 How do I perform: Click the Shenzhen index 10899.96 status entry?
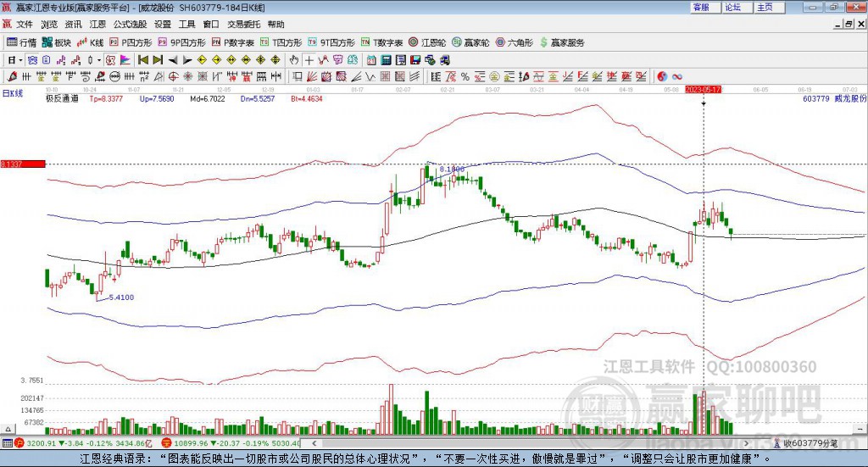pos(231,443)
